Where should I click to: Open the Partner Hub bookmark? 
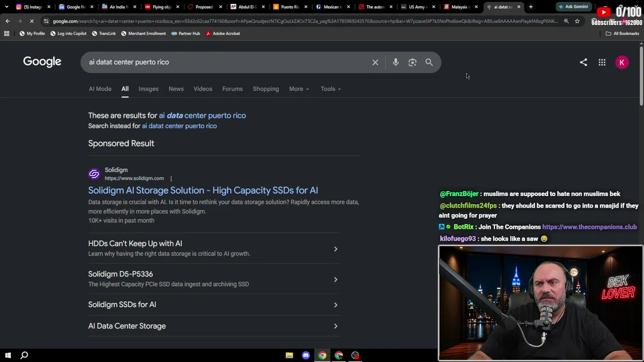click(x=186, y=33)
